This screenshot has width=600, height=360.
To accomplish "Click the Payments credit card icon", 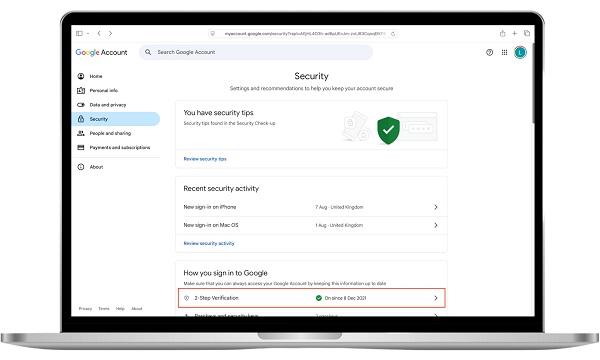I will pyautogui.click(x=81, y=147).
